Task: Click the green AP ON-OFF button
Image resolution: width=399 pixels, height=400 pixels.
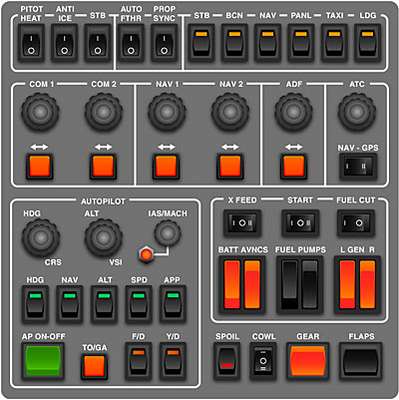Action: pyautogui.click(x=43, y=361)
